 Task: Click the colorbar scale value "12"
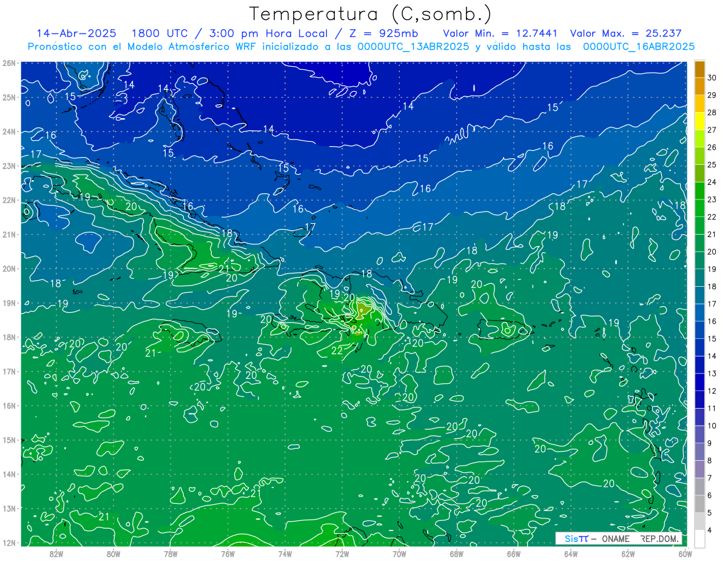coord(712,391)
